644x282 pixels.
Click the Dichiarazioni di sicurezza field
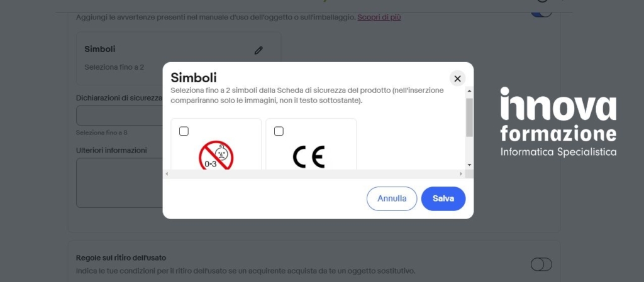(119, 116)
